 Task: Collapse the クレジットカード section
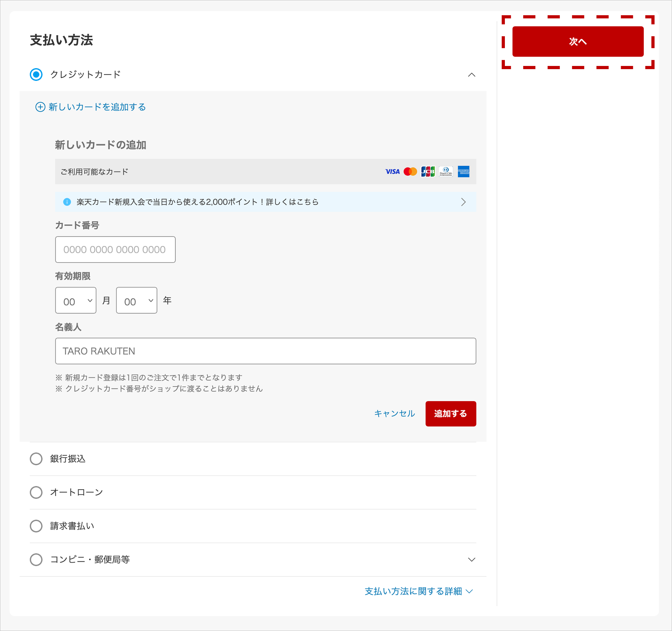click(x=472, y=75)
